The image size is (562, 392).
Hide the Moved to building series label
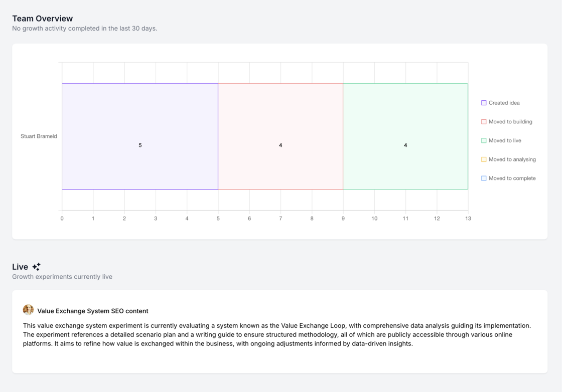click(510, 122)
